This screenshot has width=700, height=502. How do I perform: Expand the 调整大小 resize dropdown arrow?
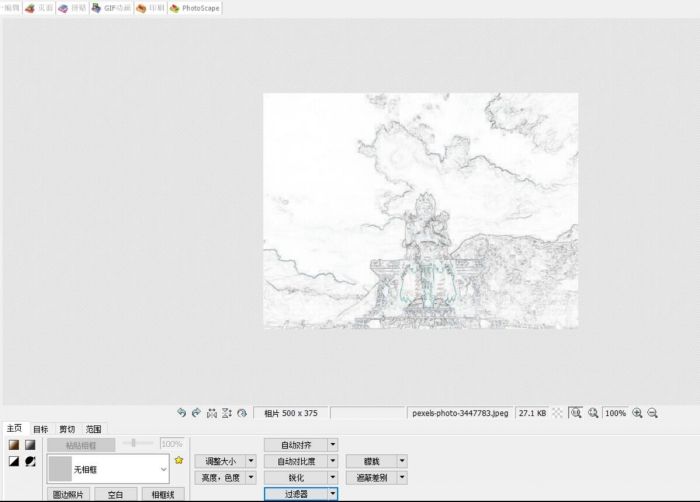251,461
